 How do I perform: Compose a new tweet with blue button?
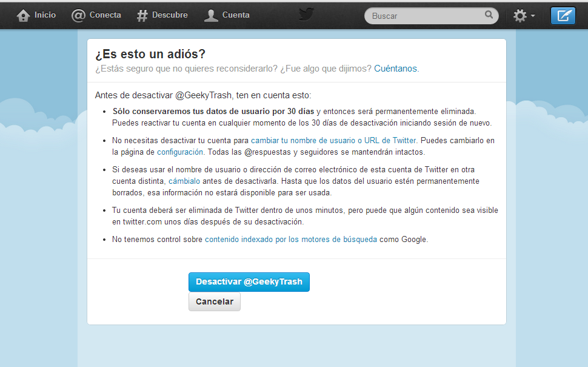563,16
